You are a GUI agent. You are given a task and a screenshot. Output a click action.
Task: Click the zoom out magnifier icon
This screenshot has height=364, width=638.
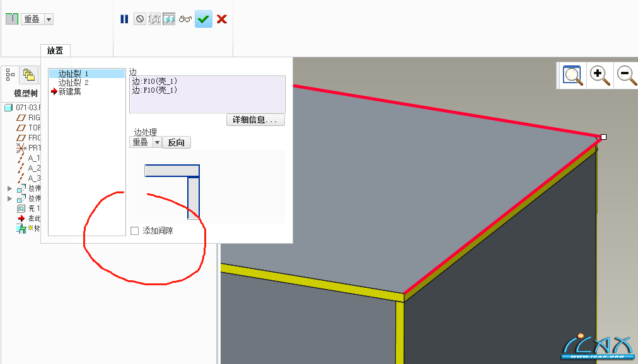pyautogui.click(x=627, y=75)
